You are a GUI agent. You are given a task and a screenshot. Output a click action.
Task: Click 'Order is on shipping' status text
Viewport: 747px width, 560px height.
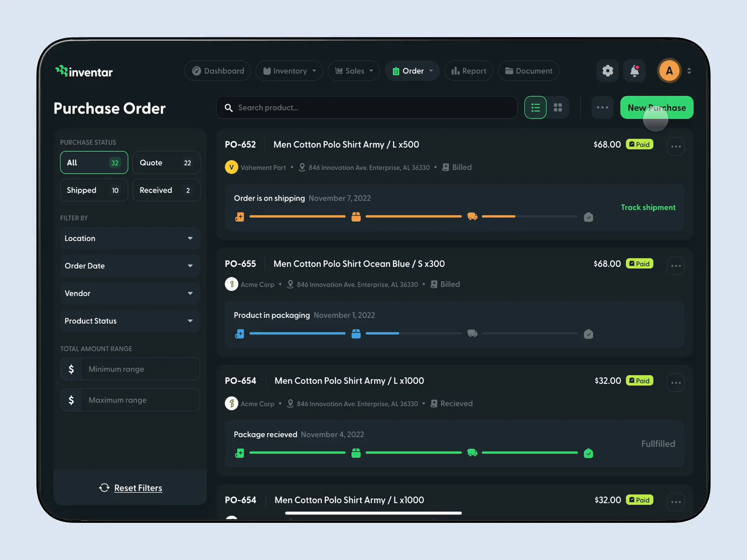click(269, 198)
